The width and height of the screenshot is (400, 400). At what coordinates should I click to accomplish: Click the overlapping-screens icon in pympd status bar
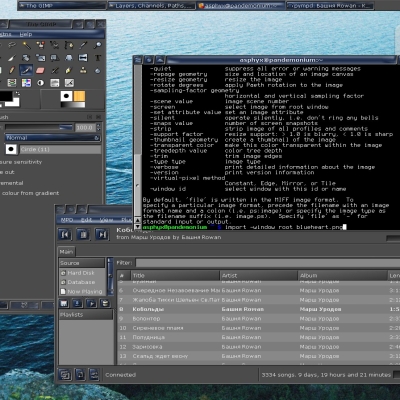click(65, 375)
